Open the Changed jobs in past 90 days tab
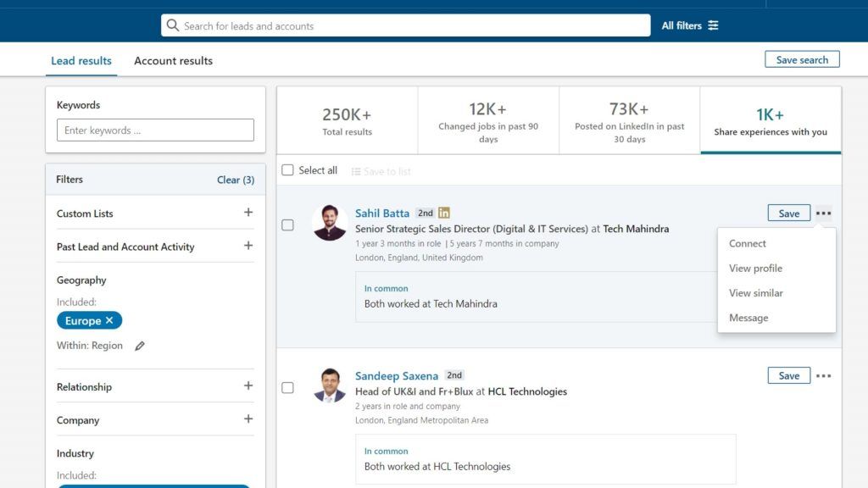Image resolution: width=868 pixels, height=488 pixels. [488, 119]
